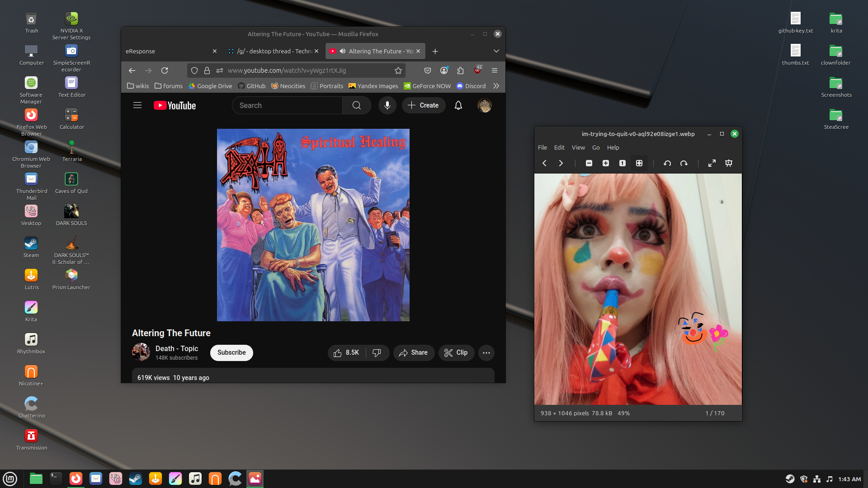Rotate image clockwise in viewer
This screenshot has height=488, width=868.
684,163
